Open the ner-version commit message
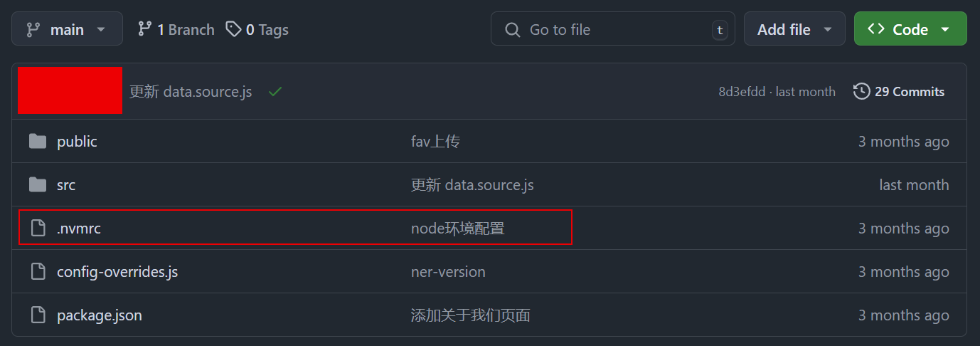 pos(448,272)
